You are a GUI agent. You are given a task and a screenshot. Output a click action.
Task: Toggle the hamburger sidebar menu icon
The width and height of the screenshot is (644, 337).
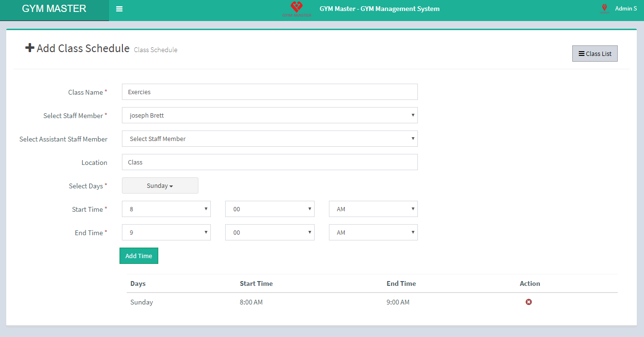tap(120, 9)
